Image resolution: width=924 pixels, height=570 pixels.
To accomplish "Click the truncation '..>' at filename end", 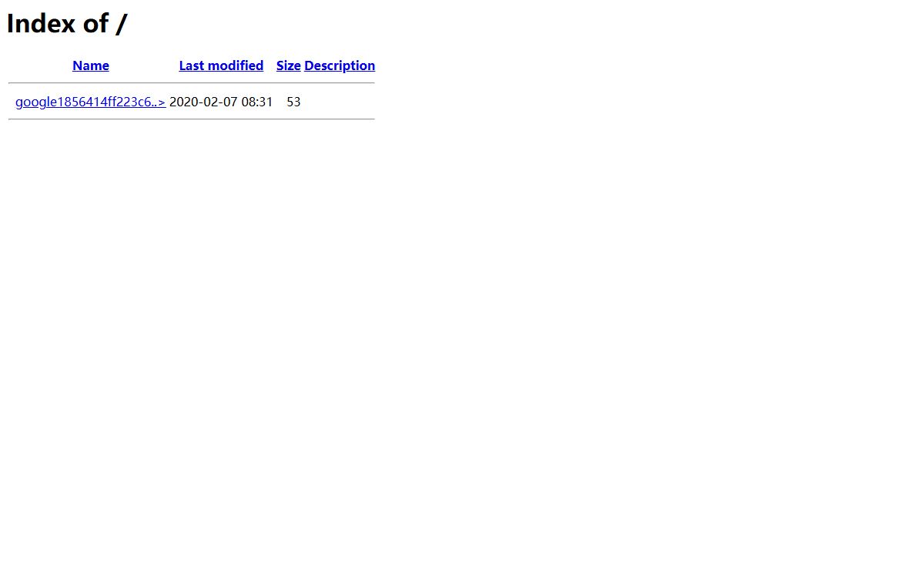I will pyautogui.click(x=157, y=101).
